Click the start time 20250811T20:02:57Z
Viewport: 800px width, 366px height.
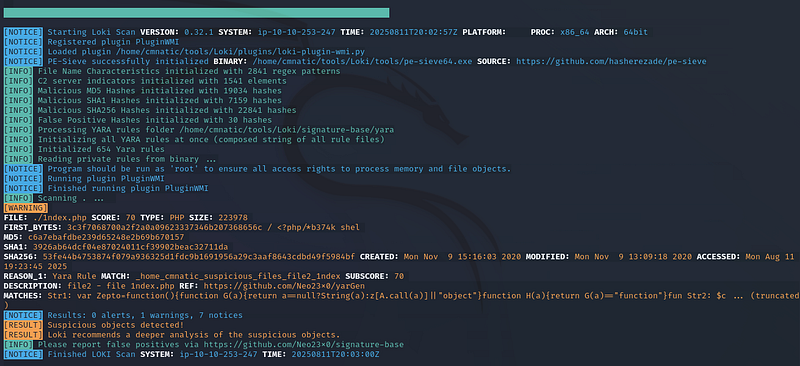tap(413, 32)
